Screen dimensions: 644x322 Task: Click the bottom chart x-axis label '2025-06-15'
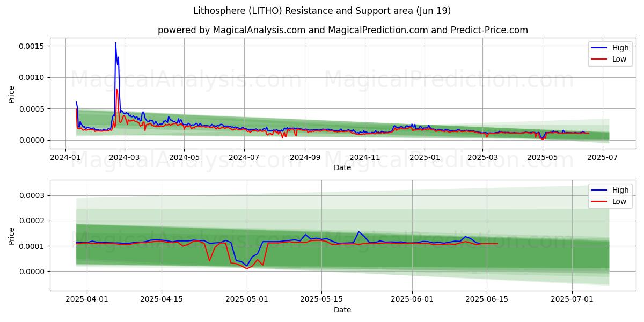click(487, 300)
